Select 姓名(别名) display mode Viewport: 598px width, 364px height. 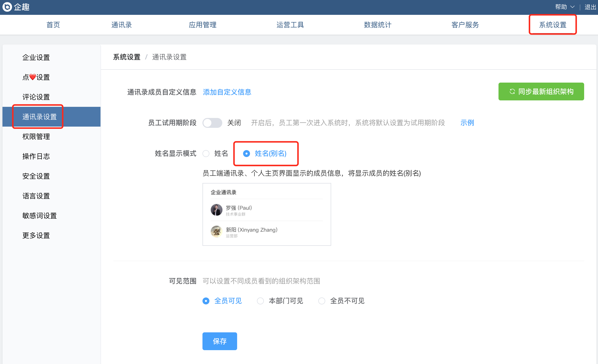[x=246, y=154]
